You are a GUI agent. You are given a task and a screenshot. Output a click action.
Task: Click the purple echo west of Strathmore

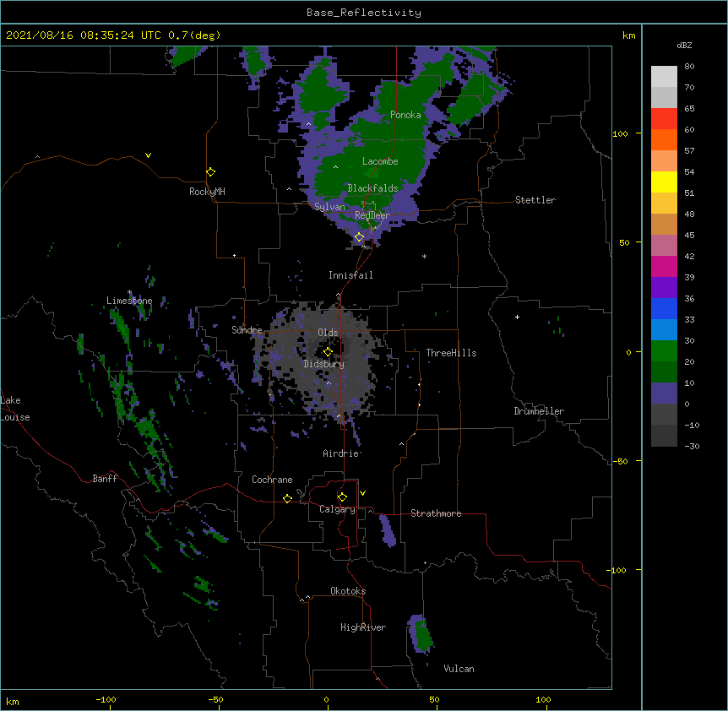pos(387,529)
